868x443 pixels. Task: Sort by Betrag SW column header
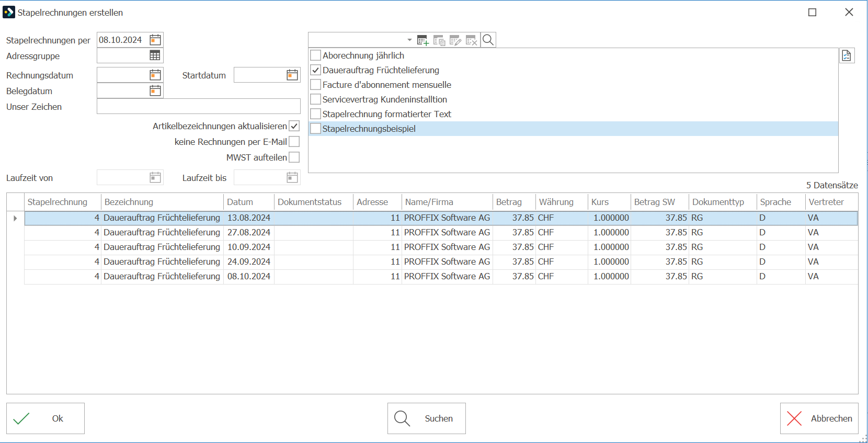click(660, 202)
